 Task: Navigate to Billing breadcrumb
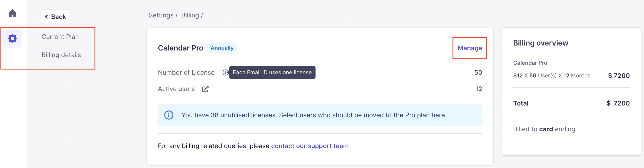coord(190,15)
